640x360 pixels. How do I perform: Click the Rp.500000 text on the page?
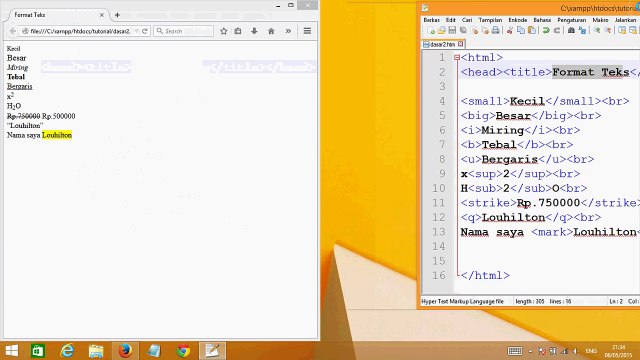(x=59, y=116)
